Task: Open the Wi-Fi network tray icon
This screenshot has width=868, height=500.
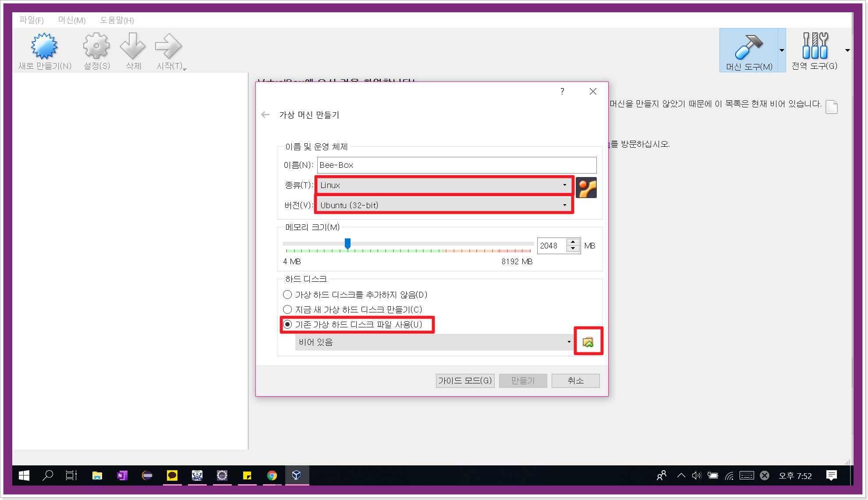Action: pos(730,475)
